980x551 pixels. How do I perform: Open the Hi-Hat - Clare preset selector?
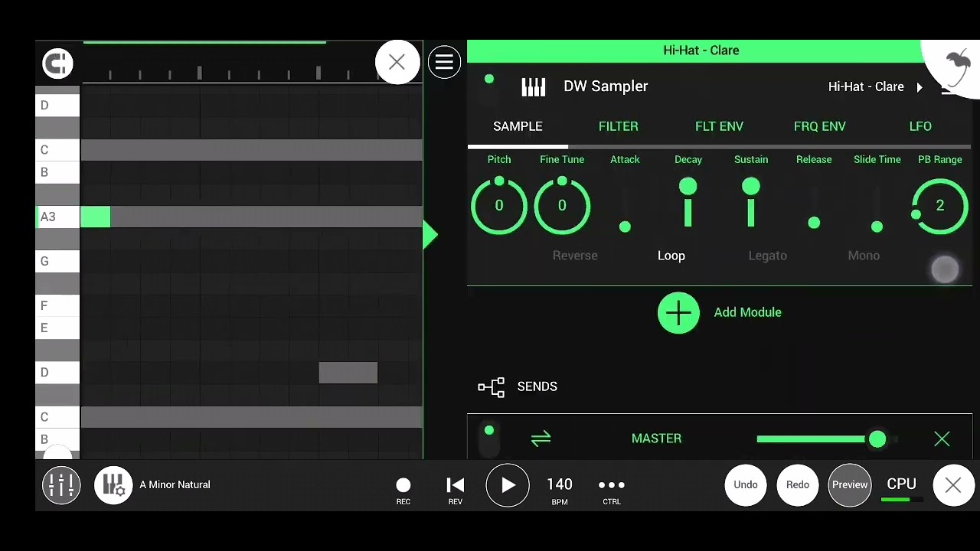[866, 87]
